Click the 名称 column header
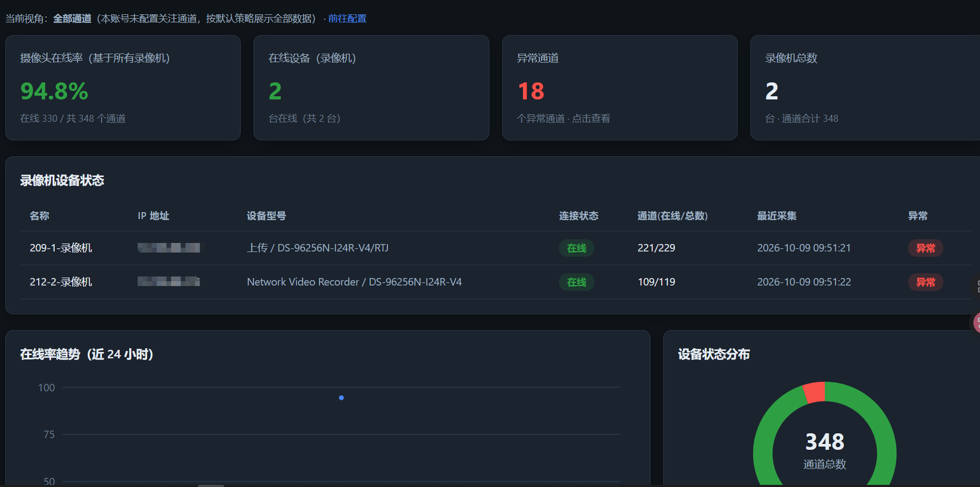 tap(39, 216)
